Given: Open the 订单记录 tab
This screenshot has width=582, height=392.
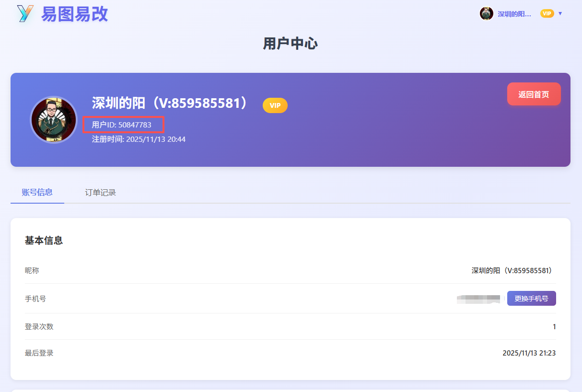Looking at the screenshot, I should point(100,193).
